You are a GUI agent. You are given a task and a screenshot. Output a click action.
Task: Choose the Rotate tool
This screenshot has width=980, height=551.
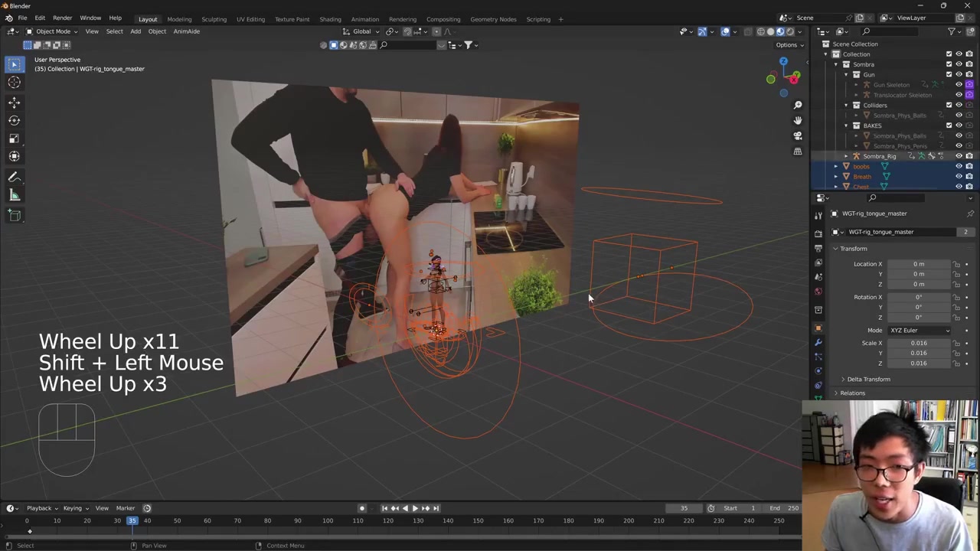coord(14,120)
